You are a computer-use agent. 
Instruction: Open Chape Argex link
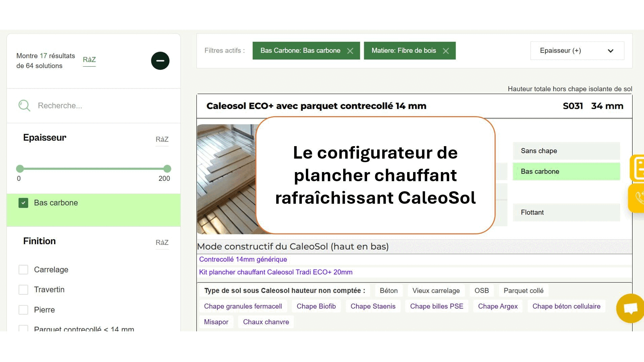(498, 306)
